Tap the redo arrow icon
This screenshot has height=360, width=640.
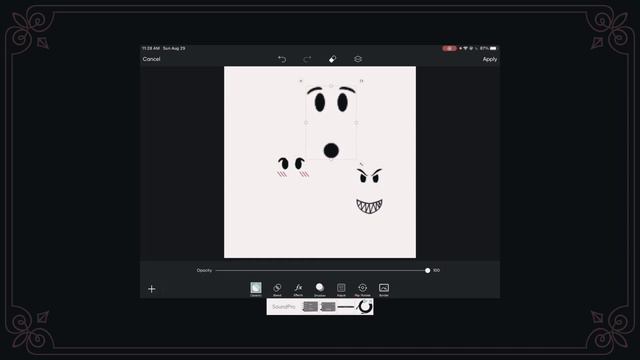point(307,59)
